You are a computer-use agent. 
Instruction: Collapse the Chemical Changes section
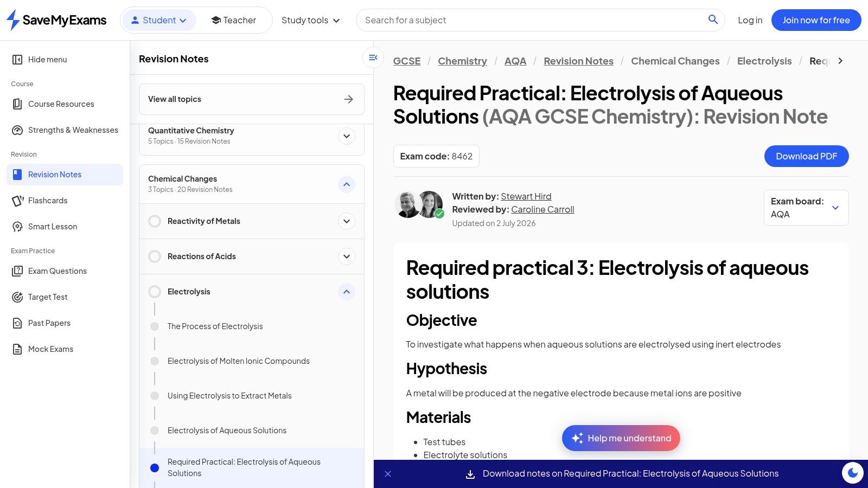point(347,184)
